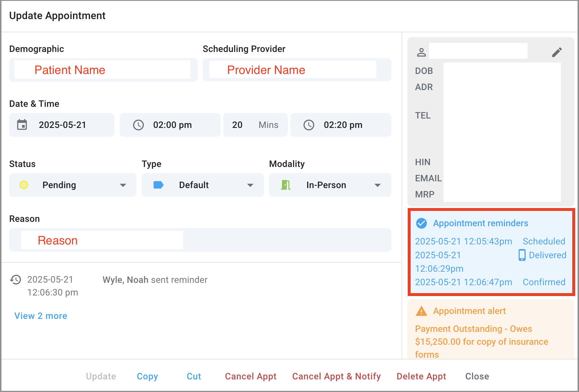Viewport: 579px width, 392px height.
Task: Click the Reason text field
Action: (x=200, y=240)
